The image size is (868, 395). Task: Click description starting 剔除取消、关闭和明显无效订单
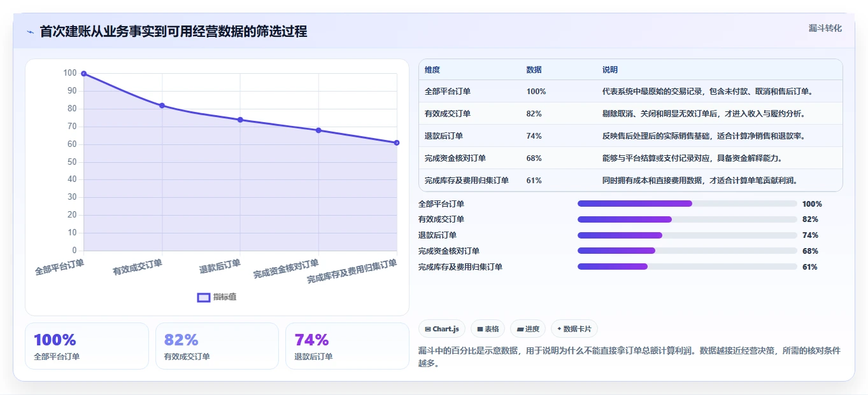point(706,114)
